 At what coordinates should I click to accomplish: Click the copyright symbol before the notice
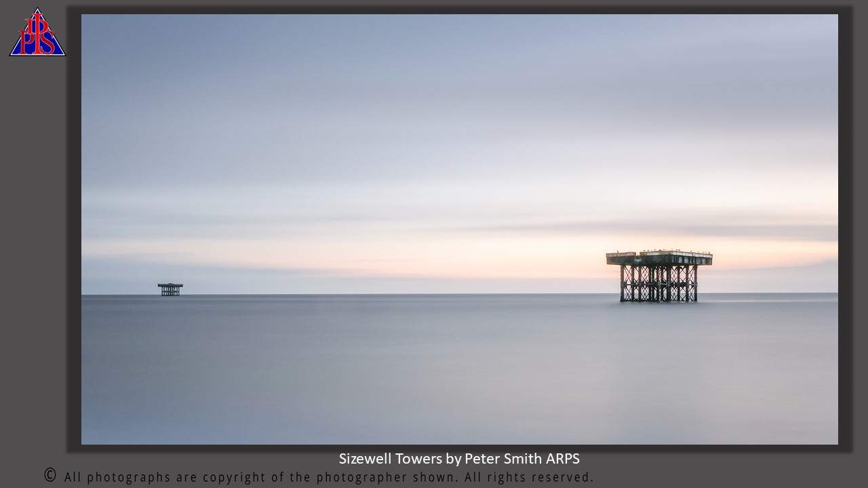(x=50, y=475)
